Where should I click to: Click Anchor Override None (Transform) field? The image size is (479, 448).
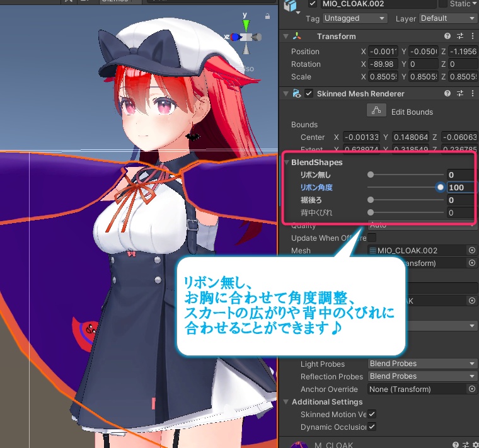tap(417, 389)
